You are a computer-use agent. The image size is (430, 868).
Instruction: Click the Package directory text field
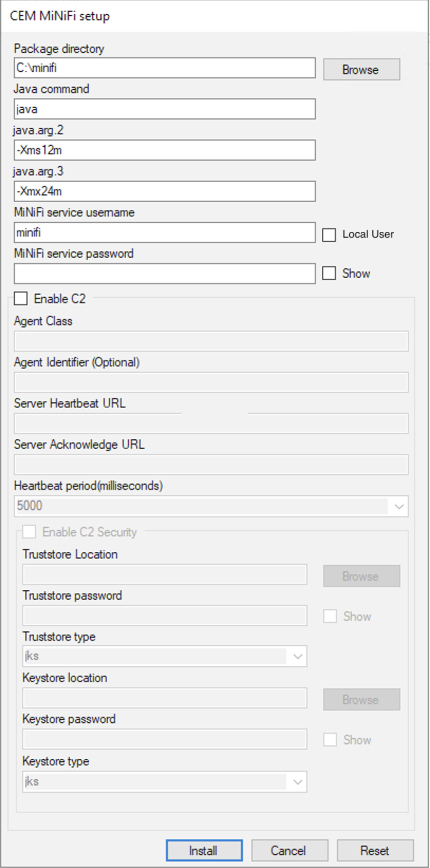[x=164, y=68]
